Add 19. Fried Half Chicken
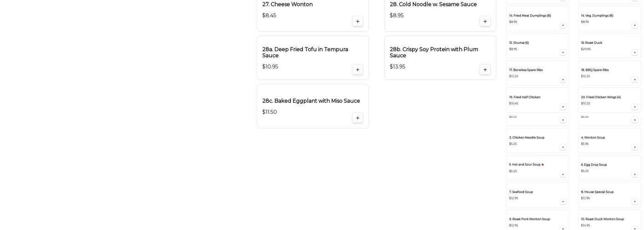The width and height of the screenshot is (644, 230). coord(563,107)
